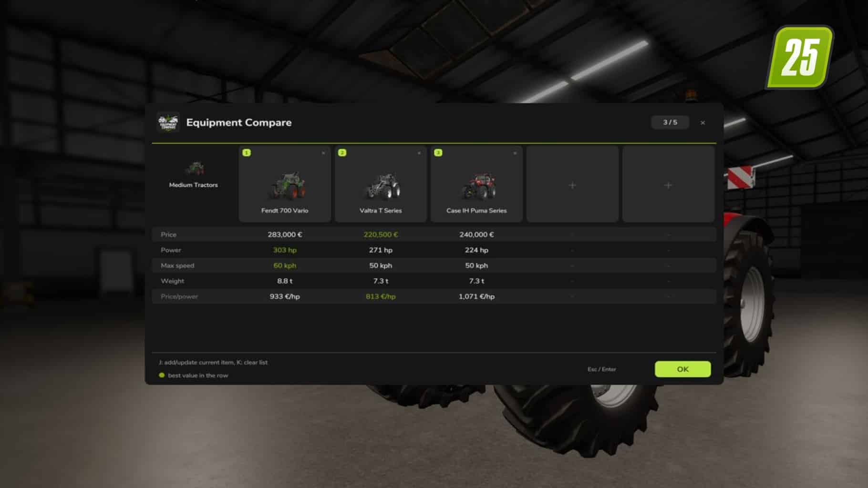The width and height of the screenshot is (868, 488).
Task: Click the green best value legend dot
Action: 162,375
